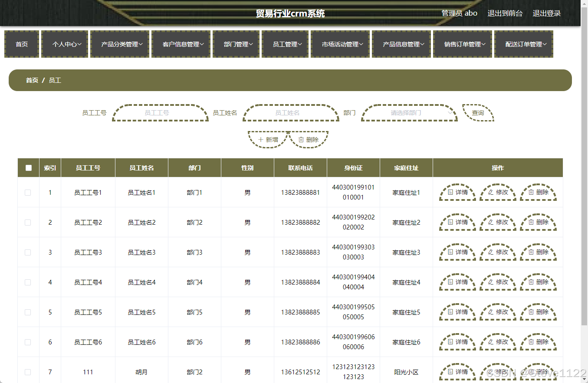Tick the checkbox beside 胡月's row

[28, 372]
